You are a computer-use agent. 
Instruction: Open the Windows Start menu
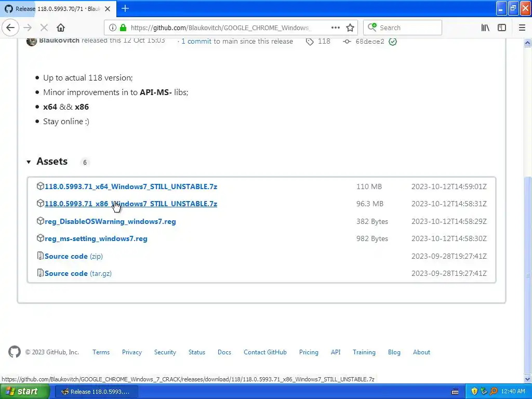coord(24,392)
